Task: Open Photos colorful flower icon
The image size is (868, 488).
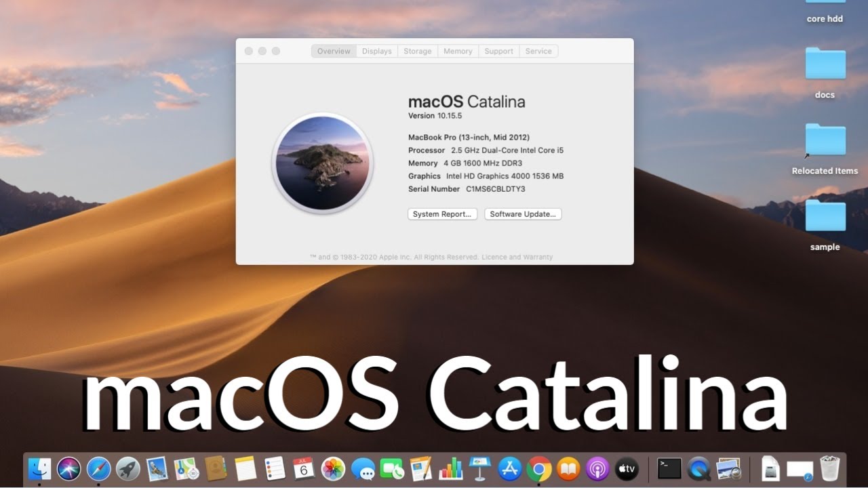Action: tap(333, 468)
